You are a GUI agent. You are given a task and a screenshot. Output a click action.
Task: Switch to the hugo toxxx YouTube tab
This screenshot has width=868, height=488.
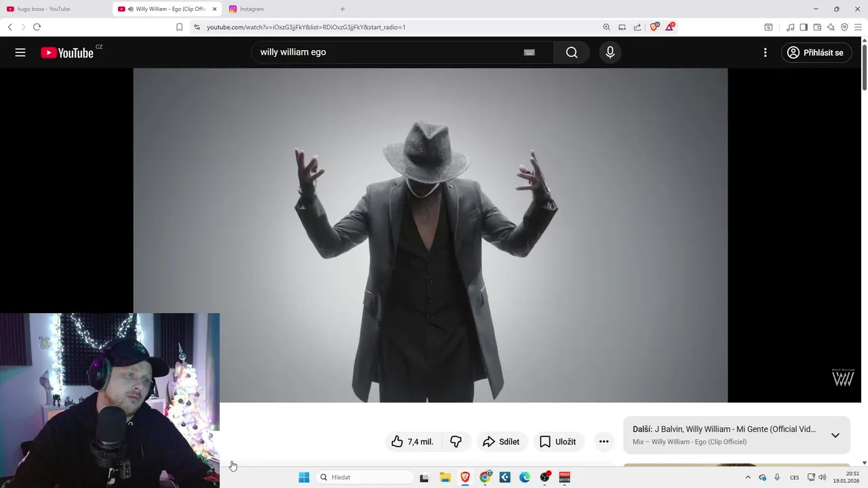click(56, 9)
